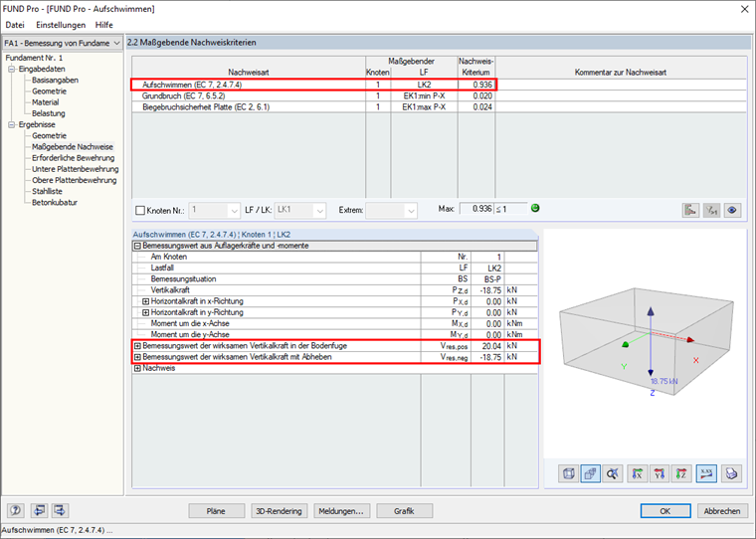This screenshot has width=756, height=539.
Task: Open the LF / LK dropdown showing LK1
Action: [x=300, y=210]
